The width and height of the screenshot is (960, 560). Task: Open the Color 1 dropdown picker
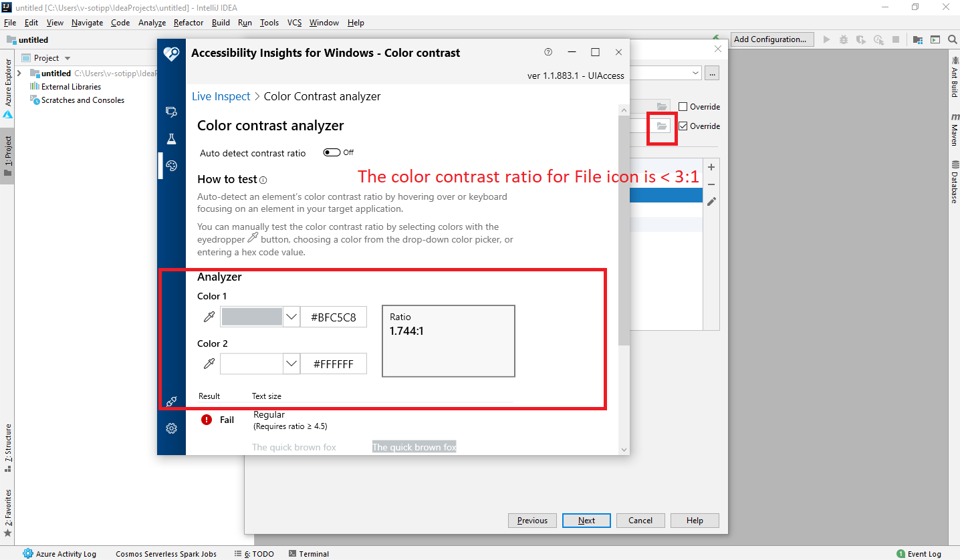[x=291, y=316]
